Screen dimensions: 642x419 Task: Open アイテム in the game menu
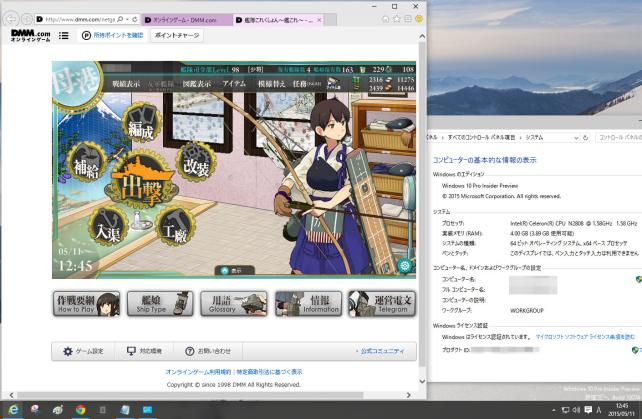pos(234,84)
